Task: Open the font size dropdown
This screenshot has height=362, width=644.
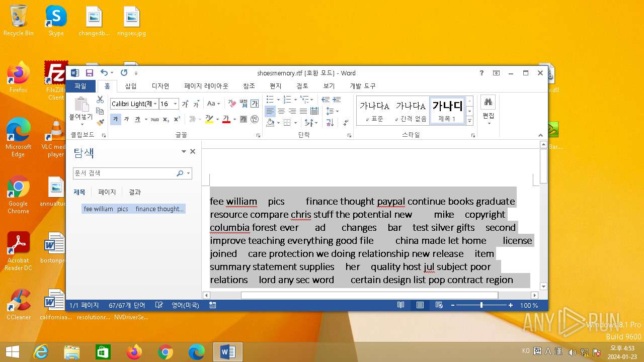Action: [x=176, y=104]
